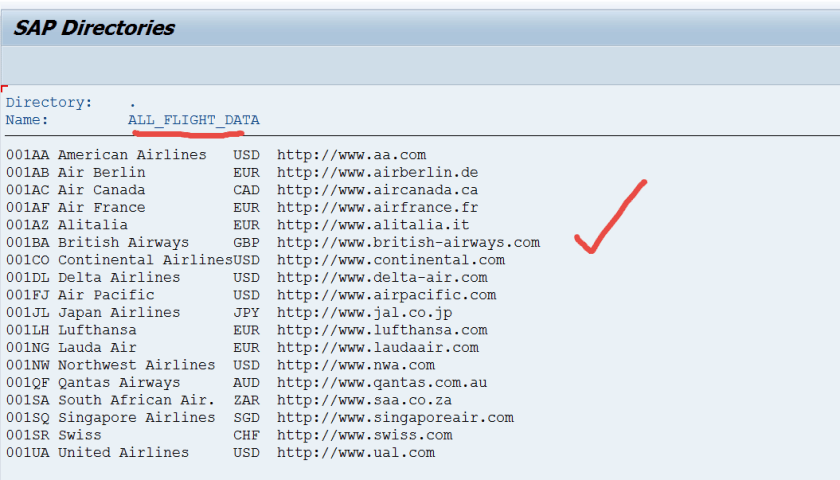Click the http://www.swiss.com URL
The height and width of the screenshot is (480, 840).
point(364,435)
